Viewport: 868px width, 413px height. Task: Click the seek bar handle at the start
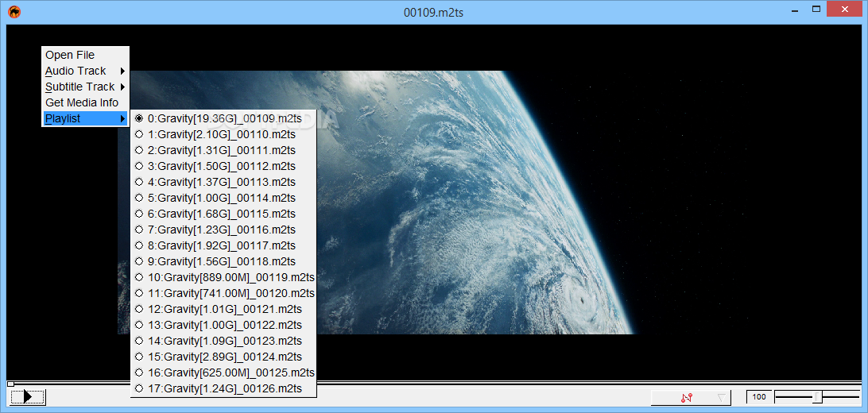pyautogui.click(x=10, y=384)
